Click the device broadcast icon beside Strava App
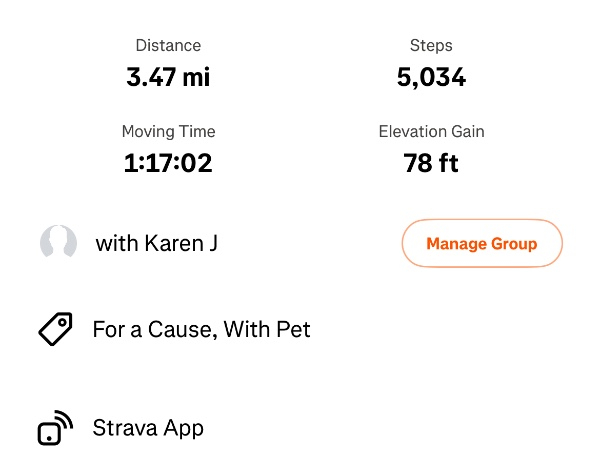Image resolution: width=600 pixels, height=450 pixels. tap(55, 428)
